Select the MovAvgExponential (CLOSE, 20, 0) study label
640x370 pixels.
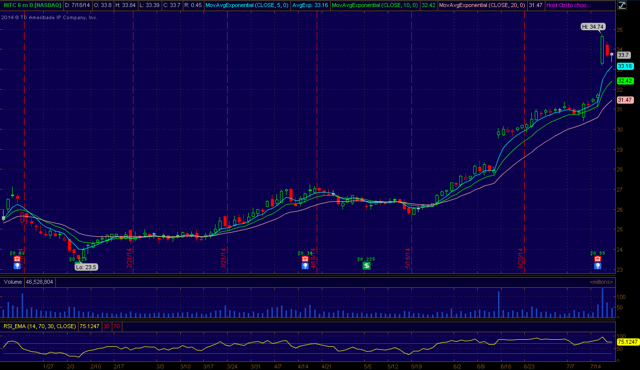pyautogui.click(x=482, y=5)
